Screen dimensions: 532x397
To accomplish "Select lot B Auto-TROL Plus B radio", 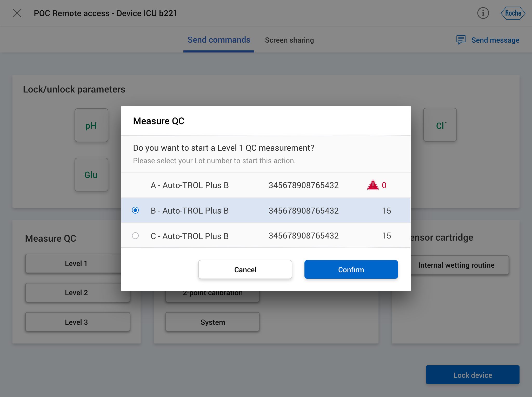I will click(x=135, y=210).
